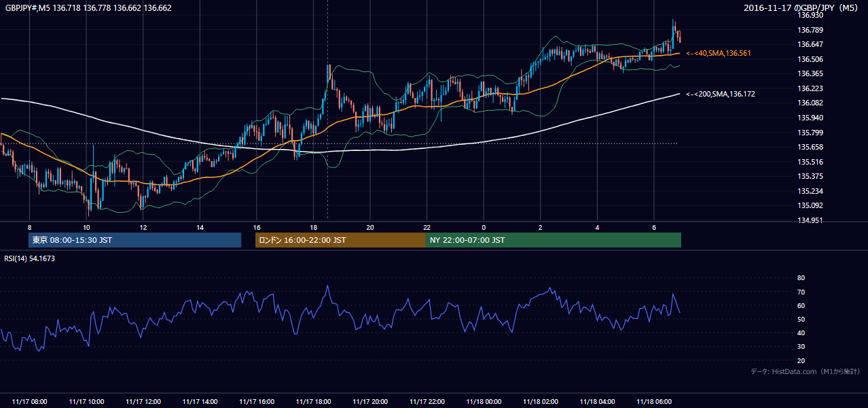Click hour label 16 under the price chart

pos(257,227)
